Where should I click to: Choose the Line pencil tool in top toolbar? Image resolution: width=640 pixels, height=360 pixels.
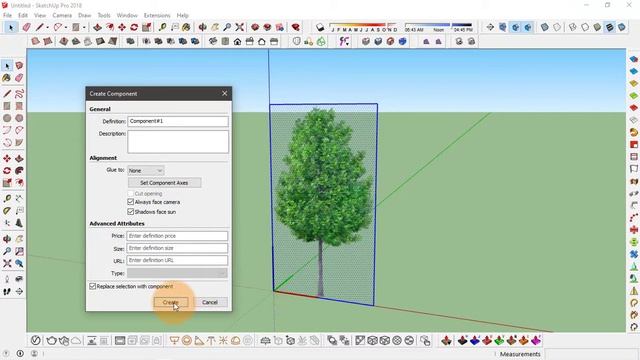pos(39,27)
